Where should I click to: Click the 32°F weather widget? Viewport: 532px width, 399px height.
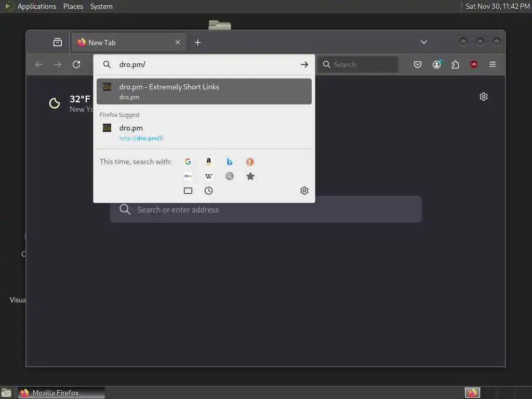(71, 103)
